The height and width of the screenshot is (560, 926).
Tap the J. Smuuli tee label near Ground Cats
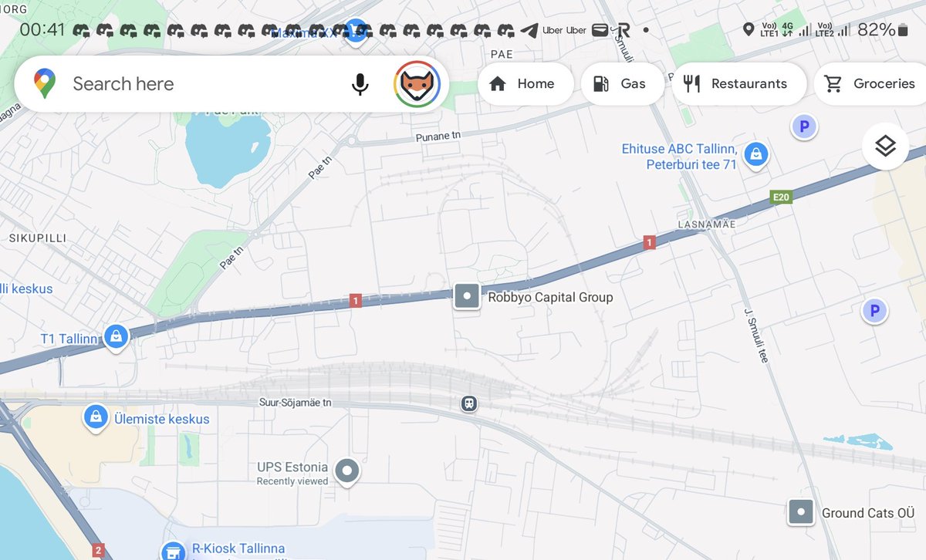(758, 336)
